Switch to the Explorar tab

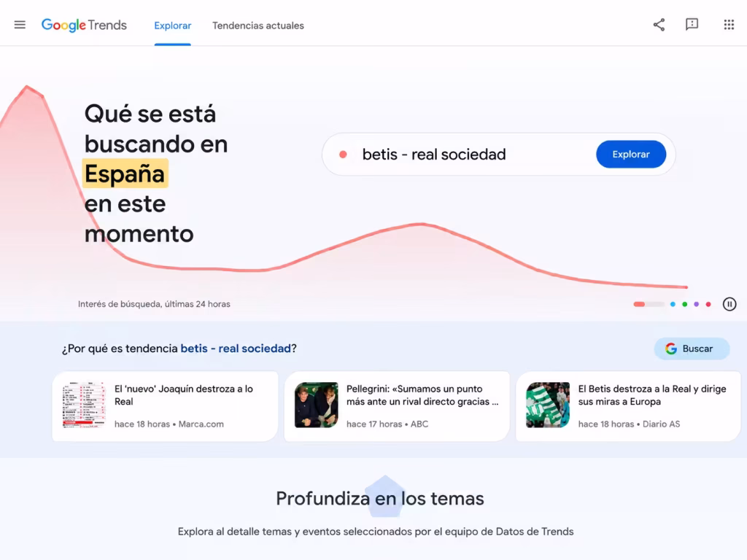[172, 26]
